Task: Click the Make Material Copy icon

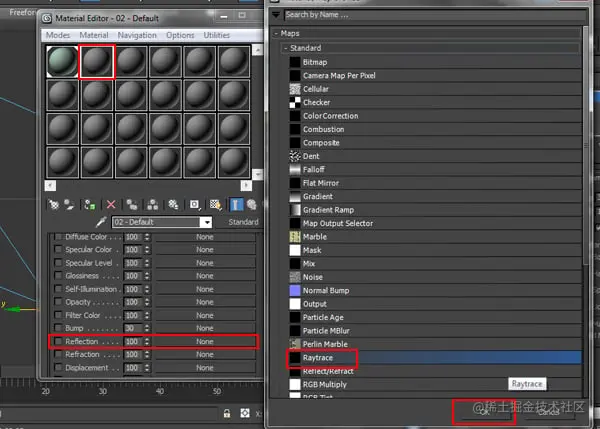Action: tap(132, 205)
